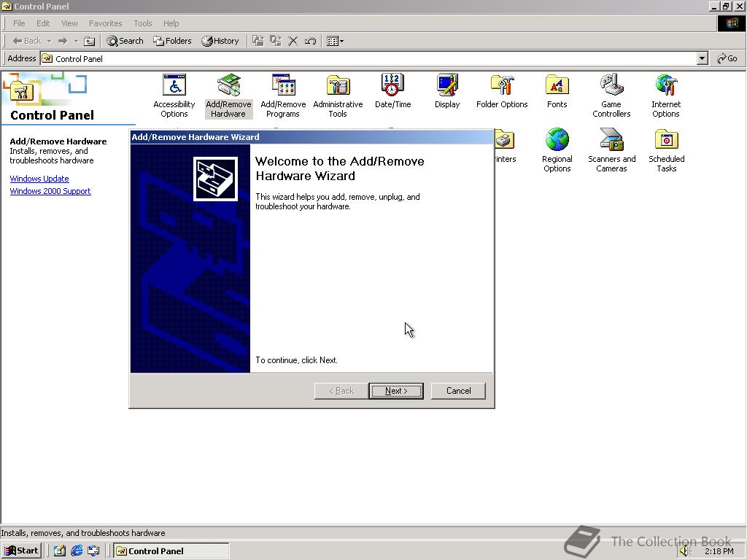Click the Search toolbar button
747x560 pixels.
pos(125,41)
